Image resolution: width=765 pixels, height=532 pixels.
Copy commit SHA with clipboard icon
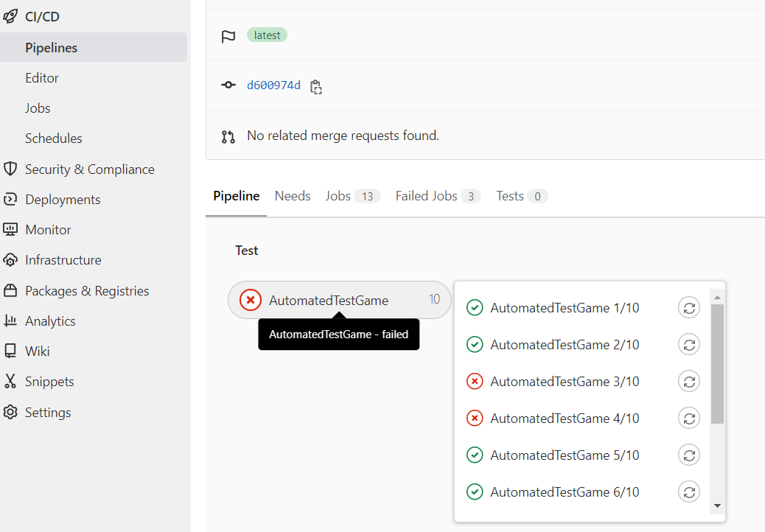316,86
